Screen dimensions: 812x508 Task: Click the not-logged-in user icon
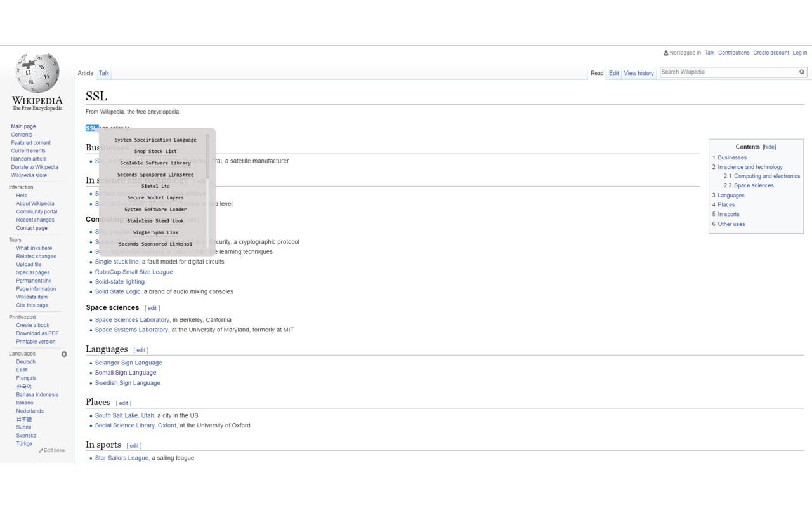point(666,53)
